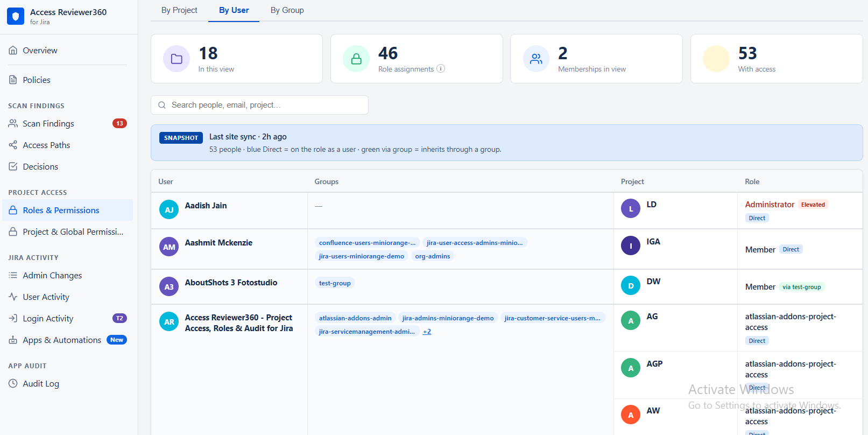
Task: Click the folder icon on the 18 card
Action: [177, 59]
